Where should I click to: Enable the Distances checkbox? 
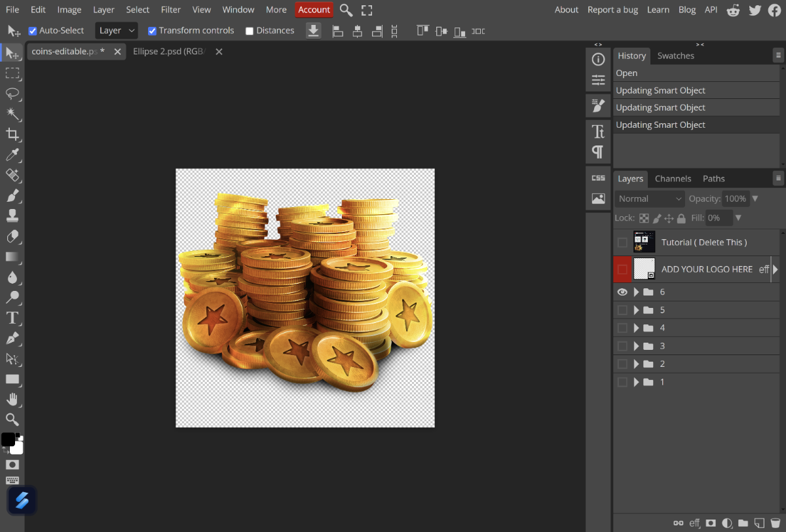pos(250,31)
